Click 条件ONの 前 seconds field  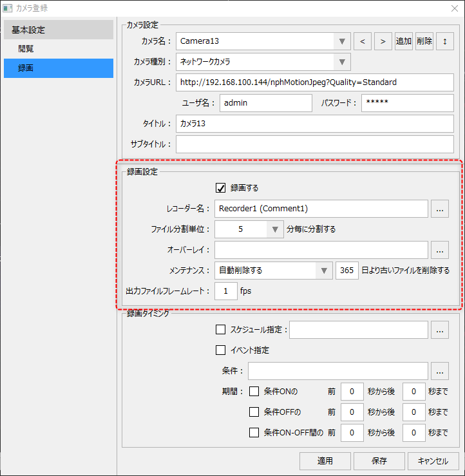pyautogui.click(x=352, y=392)
